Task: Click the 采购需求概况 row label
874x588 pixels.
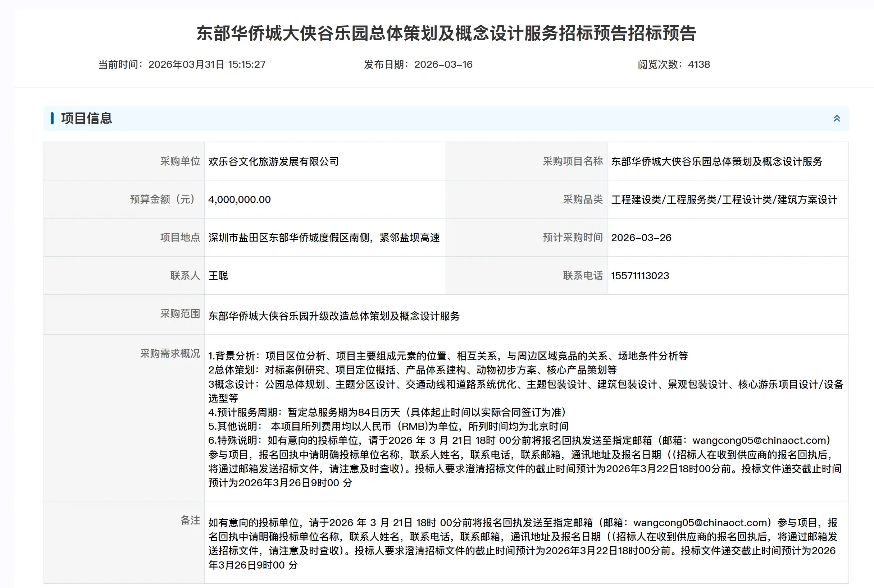Action: (170, 354)
